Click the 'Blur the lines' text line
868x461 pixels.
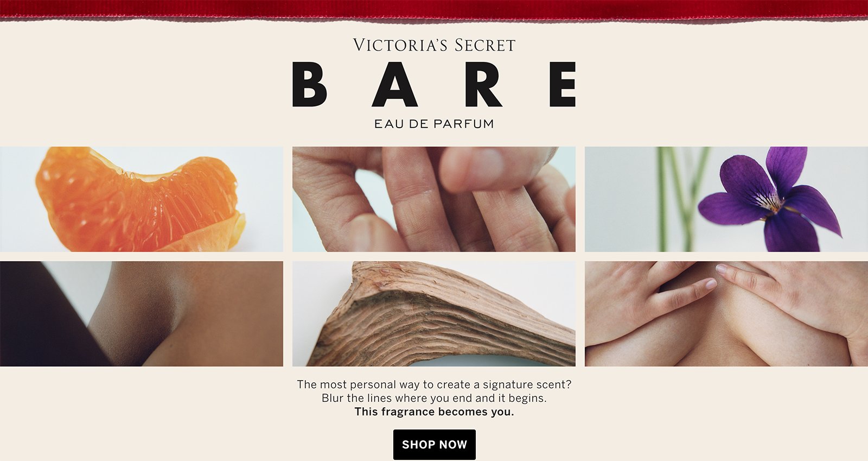(x=434, y=398)
